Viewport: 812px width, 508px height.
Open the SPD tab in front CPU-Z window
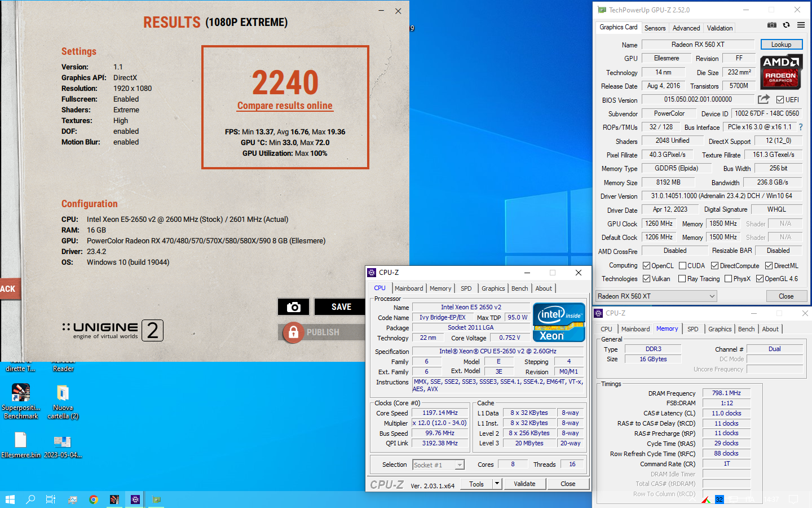click(x=466, y=288)
